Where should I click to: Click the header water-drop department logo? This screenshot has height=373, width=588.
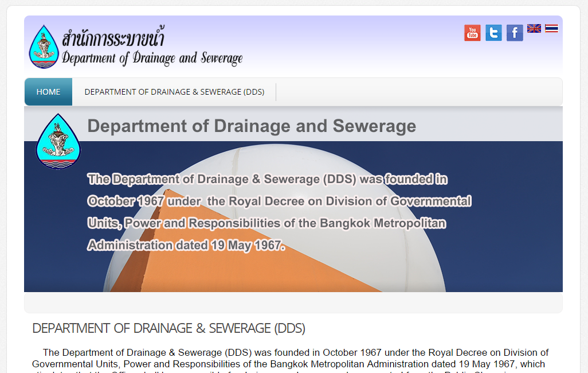[44, 46]
